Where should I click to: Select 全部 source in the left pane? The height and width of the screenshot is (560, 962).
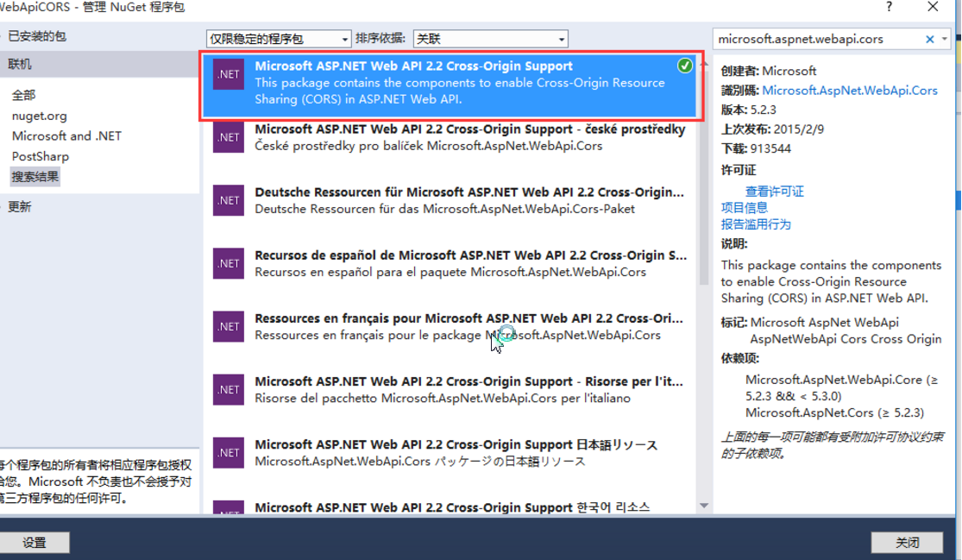pos(23,95)
